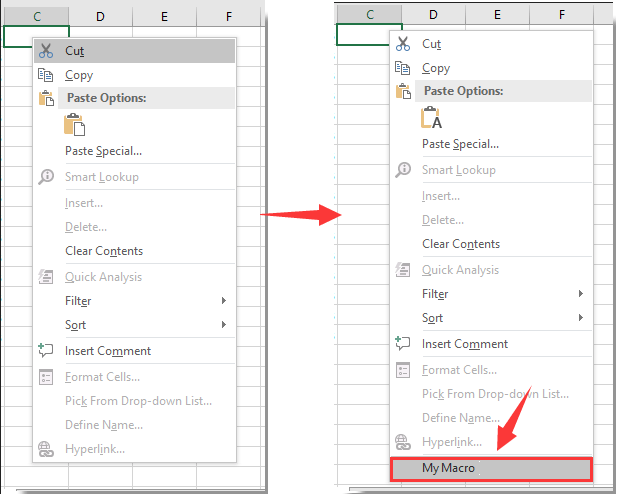Click the Copy icon in right menu
The width and height of the screenshot is (617, 498).
pos(403,68)
